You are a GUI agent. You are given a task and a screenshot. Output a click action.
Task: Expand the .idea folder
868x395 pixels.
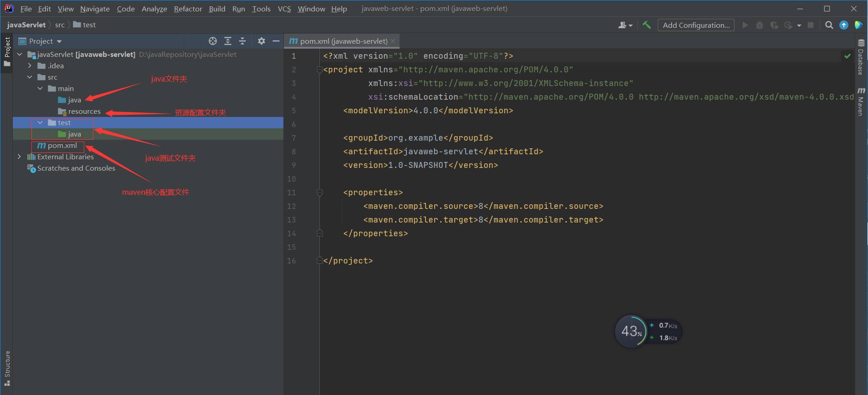tap(30, 66)
